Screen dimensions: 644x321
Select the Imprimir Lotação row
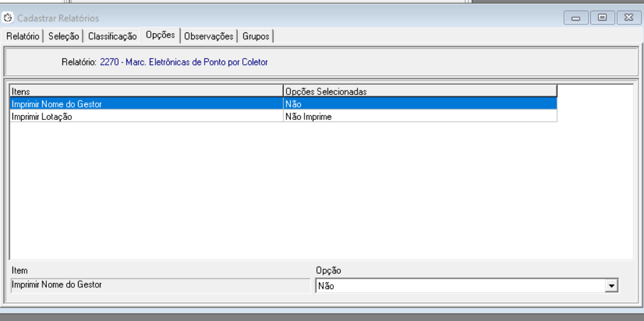coord(146,117)
